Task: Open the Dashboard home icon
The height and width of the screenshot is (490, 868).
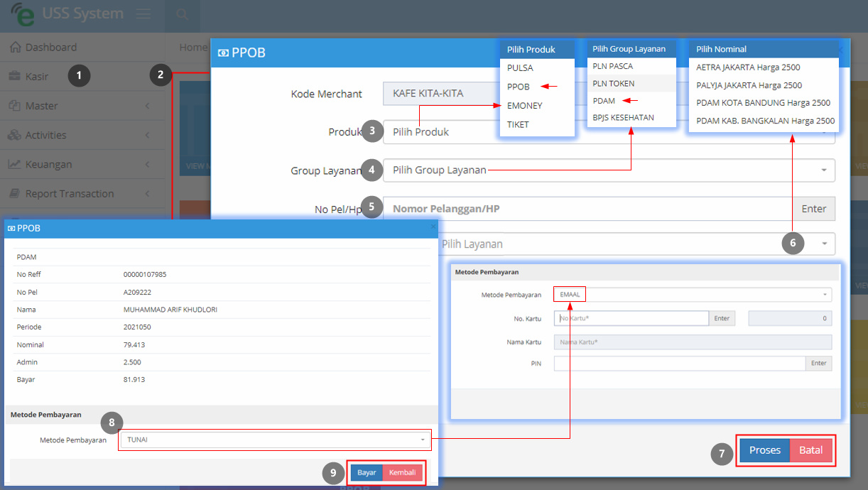Action: coord(15,48)
